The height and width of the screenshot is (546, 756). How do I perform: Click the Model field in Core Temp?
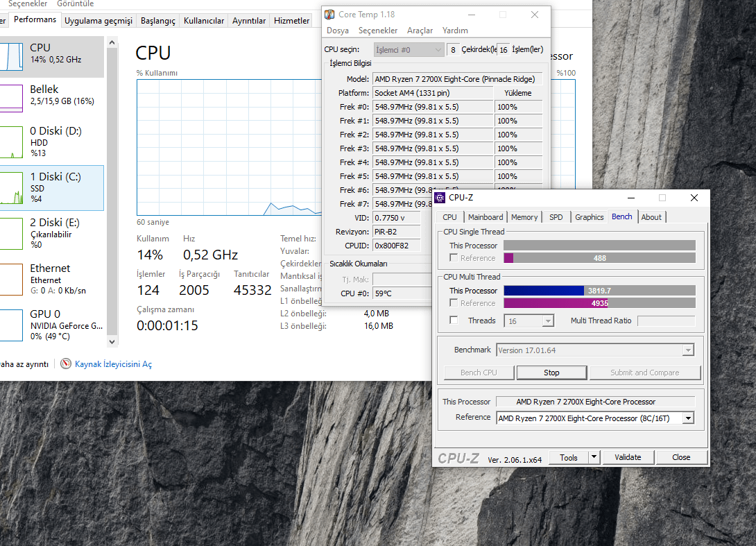tap(457, 79)
